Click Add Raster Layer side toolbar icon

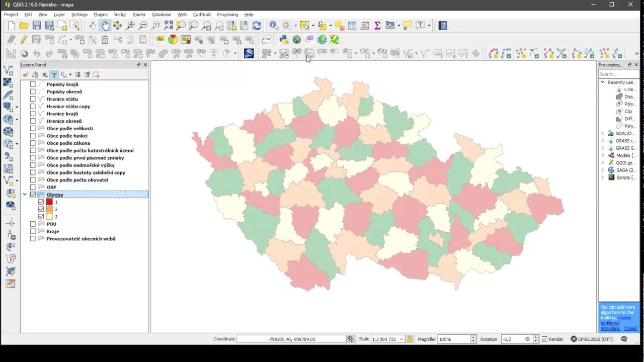8,83
